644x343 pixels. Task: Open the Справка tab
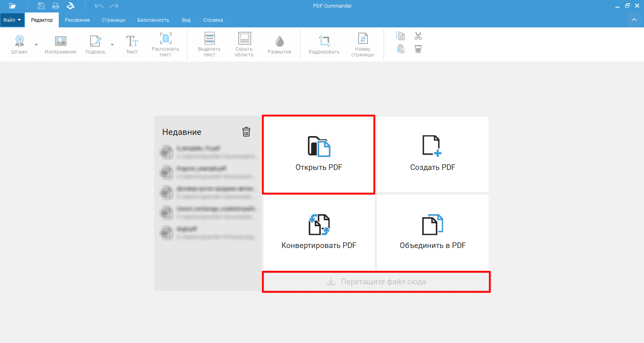(213, 20)
